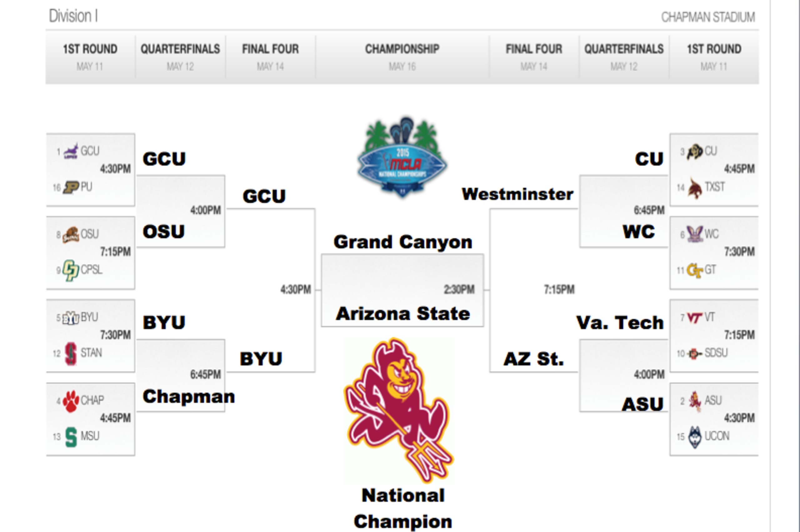The width and height of the screenshot is (800, 532).
Task: Click the Sun Devil Sparky mascot image
Action: pos(399,410)
